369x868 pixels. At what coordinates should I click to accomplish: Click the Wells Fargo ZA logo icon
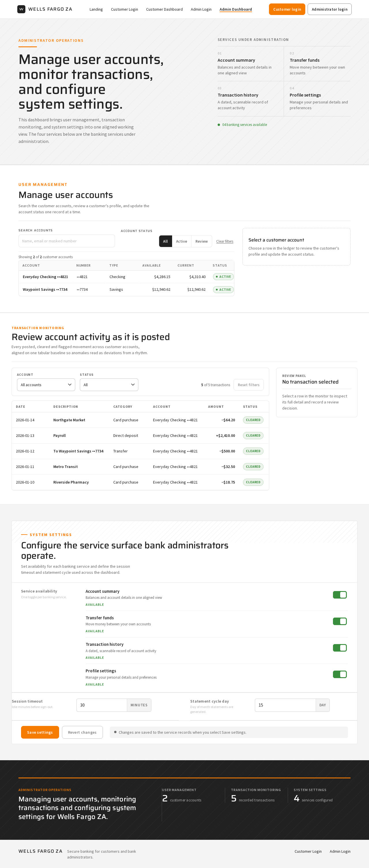(x=21, y=9)
